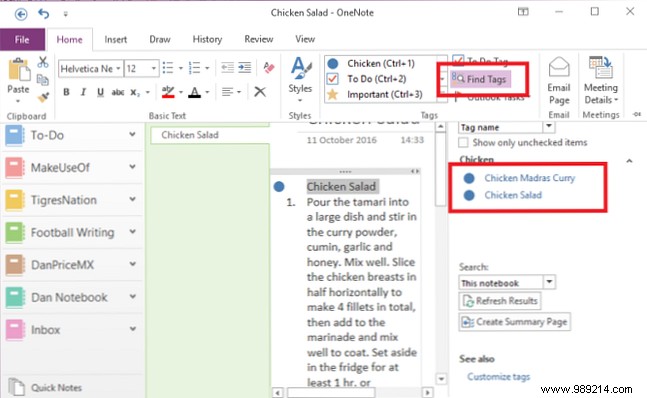This screenshot has width=647, height=398.
Task: Expand the To-Do notebook
Action: point(132,134)
